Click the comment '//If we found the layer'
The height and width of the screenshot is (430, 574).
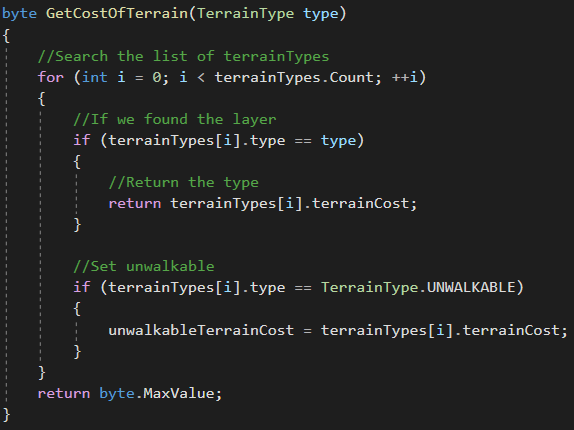pyautogui.click(x=175, y=119)
